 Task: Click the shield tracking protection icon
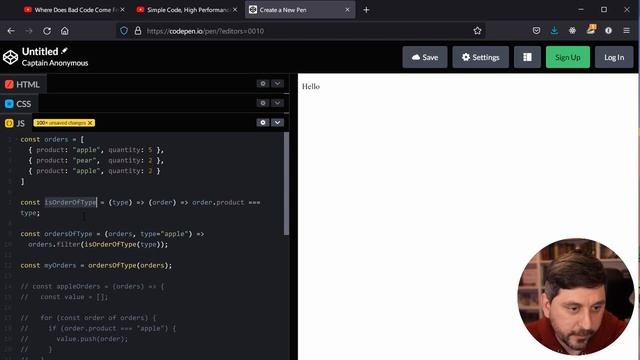[x=124, y=31]
